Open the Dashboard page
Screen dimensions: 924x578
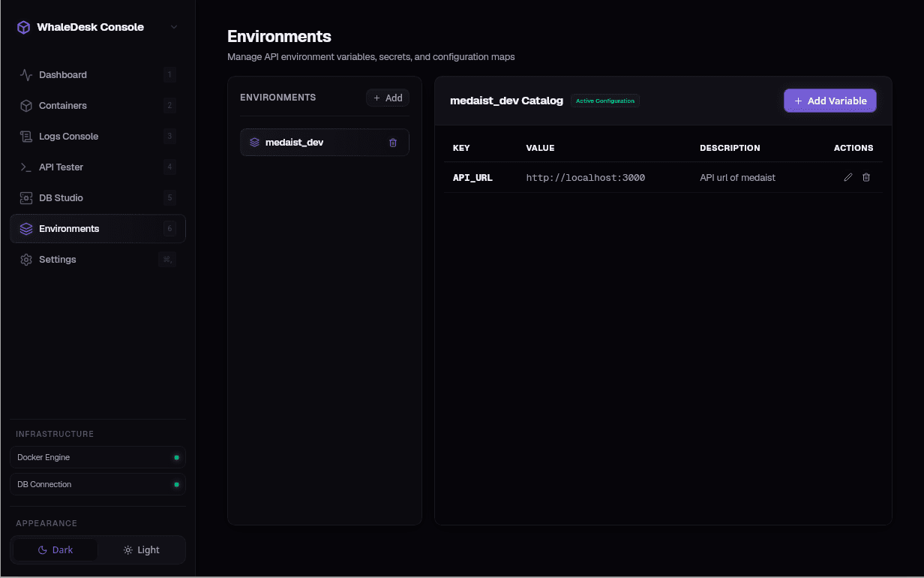(x=97, y=75)
